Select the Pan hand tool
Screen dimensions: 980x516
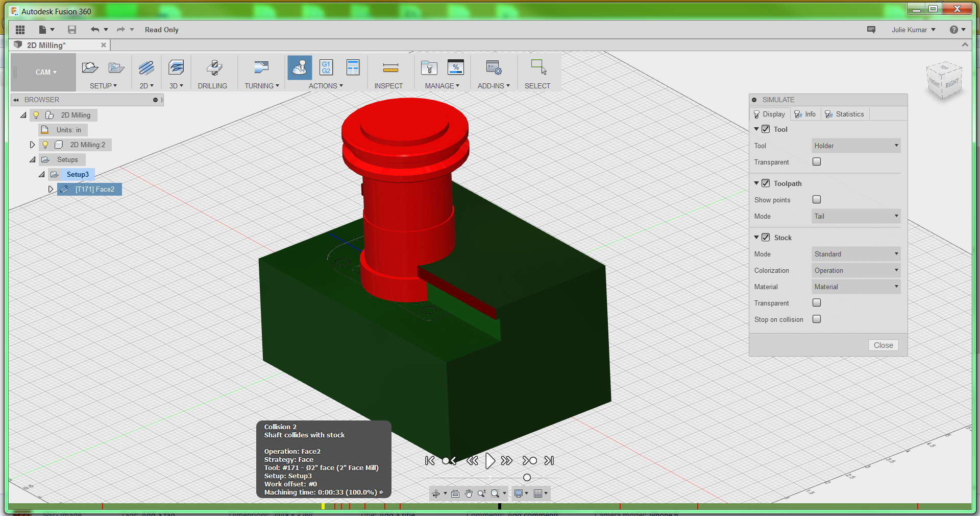click(x=469, y=494)
